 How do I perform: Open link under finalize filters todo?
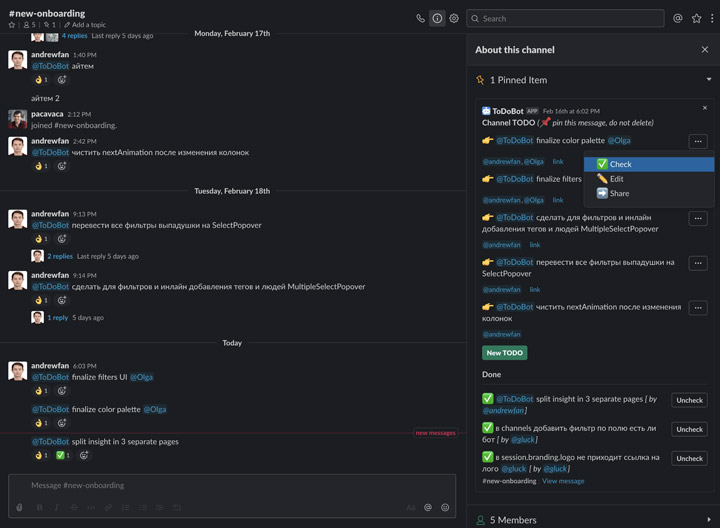click(557, 200)
